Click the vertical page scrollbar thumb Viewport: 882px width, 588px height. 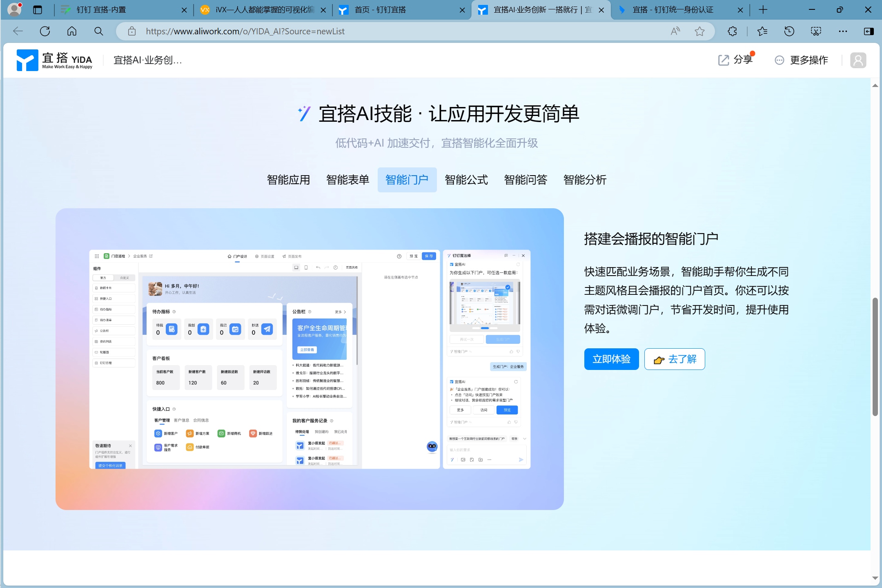(875, 356)
